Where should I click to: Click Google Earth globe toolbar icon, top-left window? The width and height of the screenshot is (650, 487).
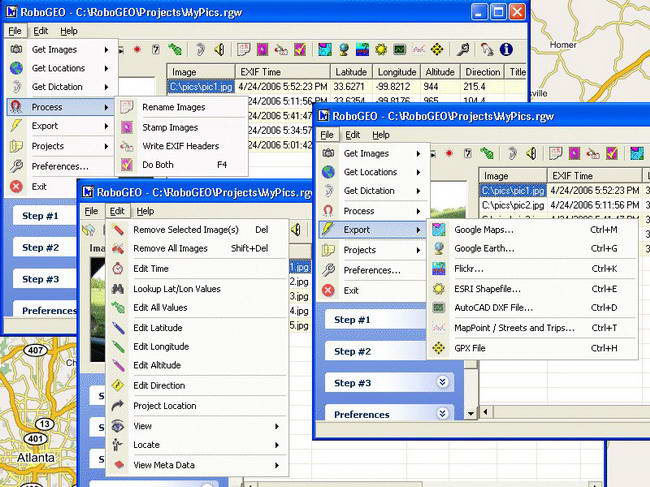pyautogui.click(x=343, y=50)
